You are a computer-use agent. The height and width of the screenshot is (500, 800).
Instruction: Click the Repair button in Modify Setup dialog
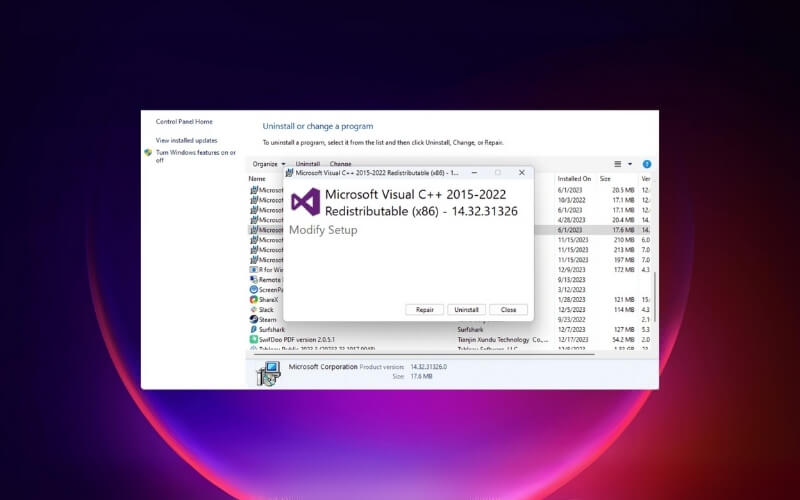click(x=424, y=310)
